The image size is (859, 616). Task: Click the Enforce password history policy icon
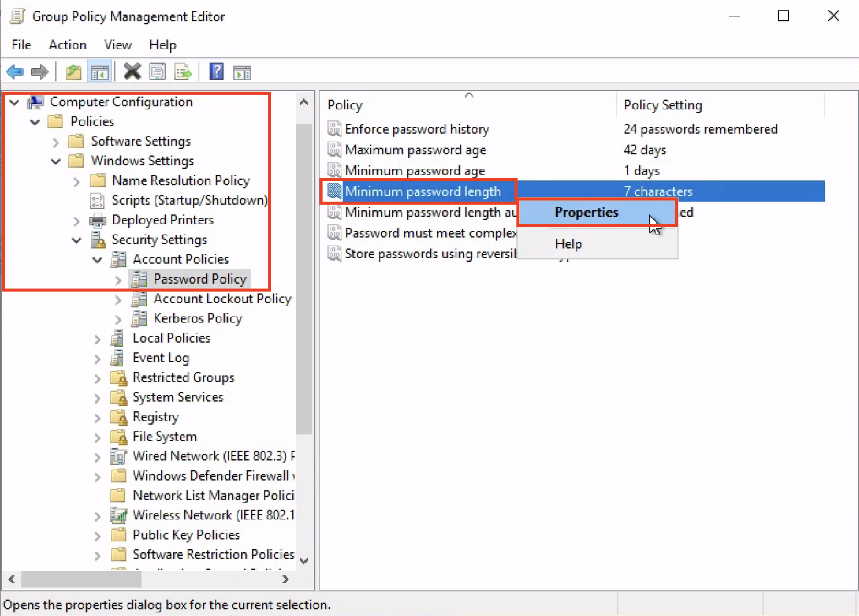334,129
